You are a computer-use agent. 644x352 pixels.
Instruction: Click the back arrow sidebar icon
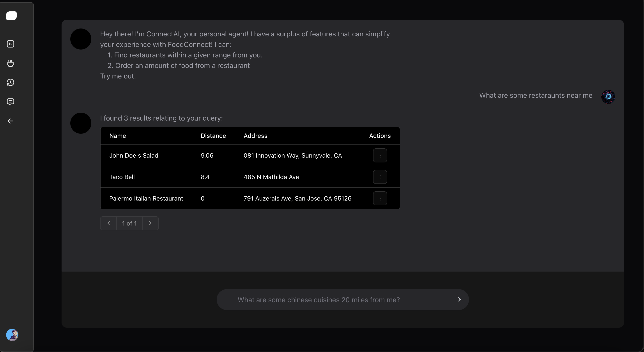11,121
